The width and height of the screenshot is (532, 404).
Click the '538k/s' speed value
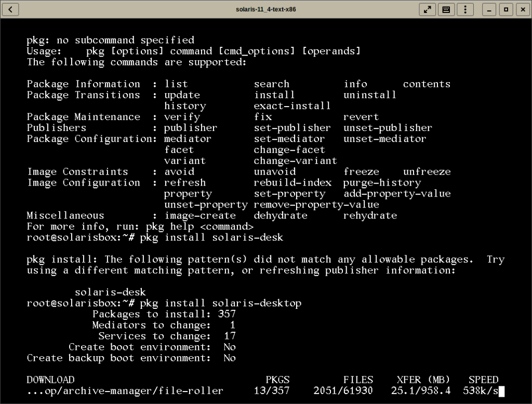click(x=481, y=391)
